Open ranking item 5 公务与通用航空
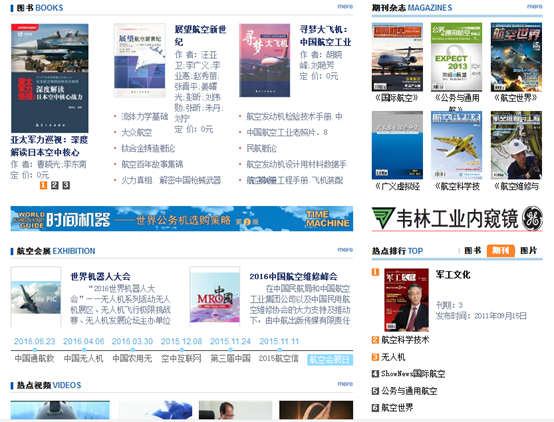The width and height of the screenshot is (554, 422). tap(409, 391)
